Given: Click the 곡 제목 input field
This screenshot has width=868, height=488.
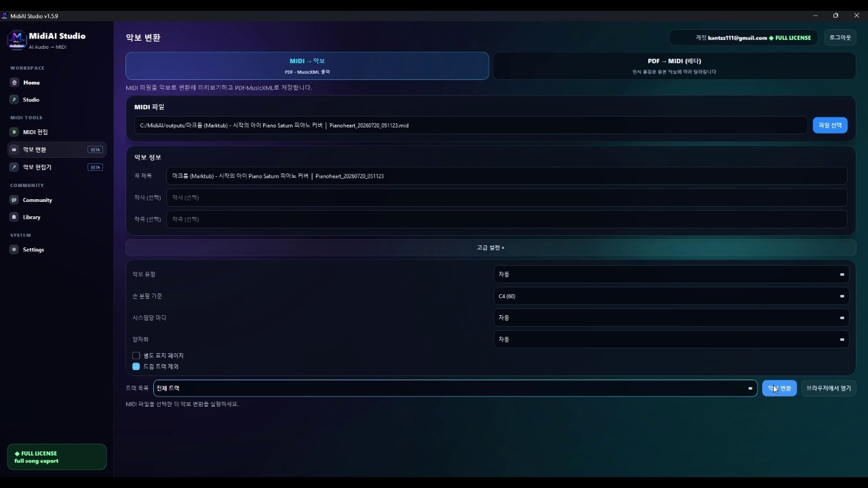Looking at the screenshot, I should point(507,176).
